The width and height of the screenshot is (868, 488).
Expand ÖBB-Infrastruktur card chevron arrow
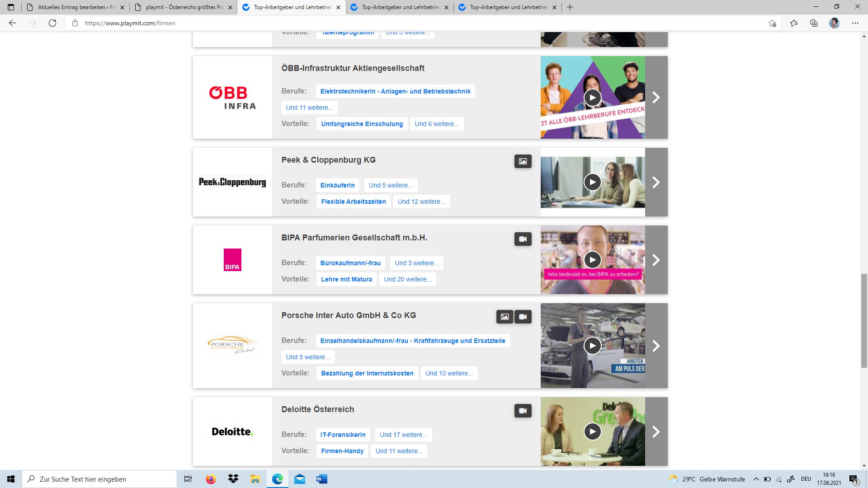click(656, 97)
